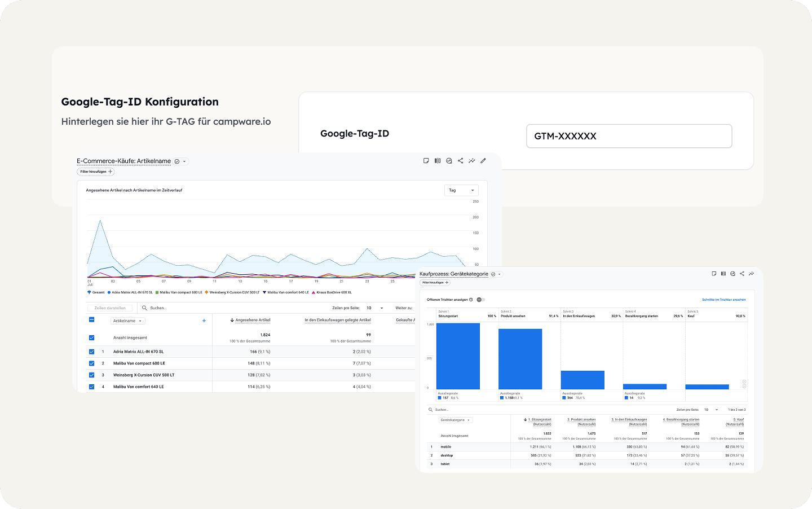
Task: Sort by Angesehene Artikel column header
Action: 251,320
